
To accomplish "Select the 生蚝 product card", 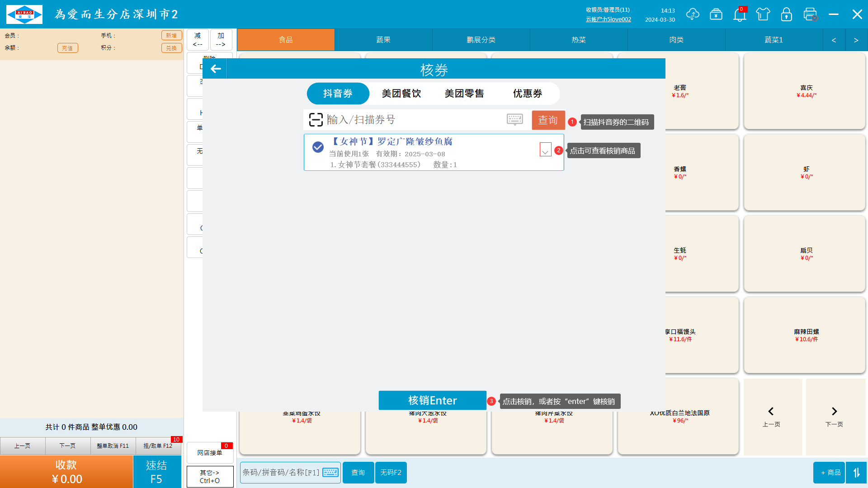I will 702,253.
